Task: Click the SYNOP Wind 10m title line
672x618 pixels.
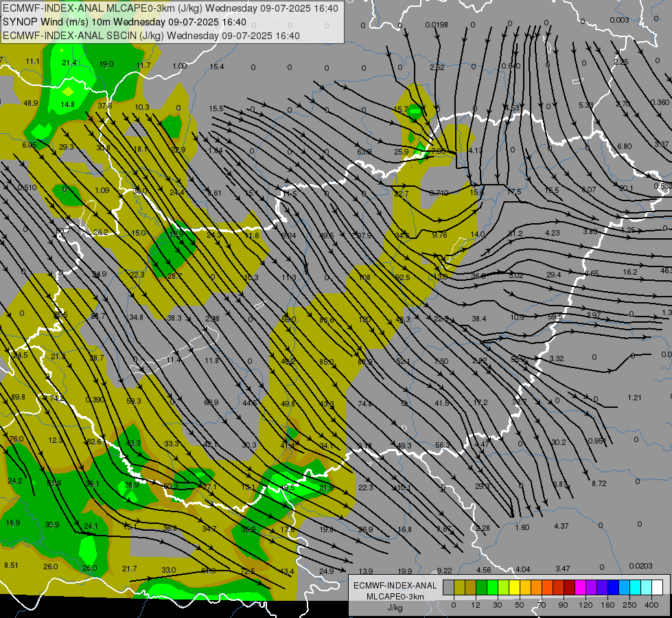Action: click(x=124, y=22)
